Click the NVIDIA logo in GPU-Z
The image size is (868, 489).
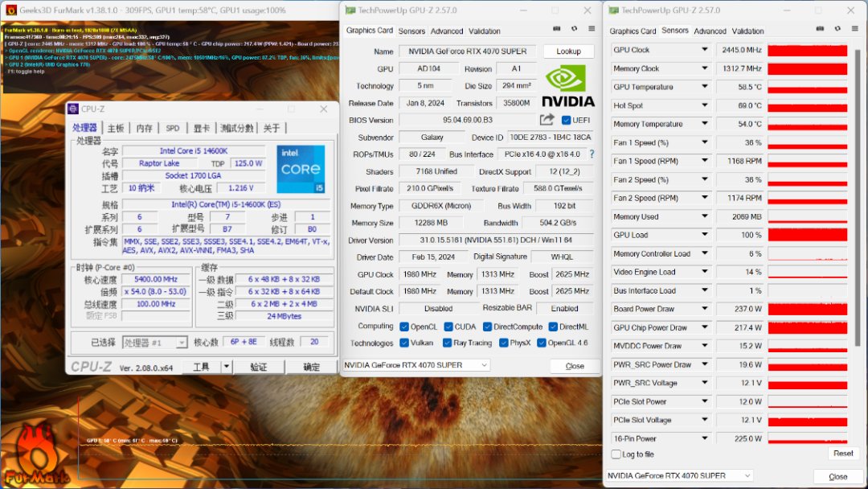568,86
